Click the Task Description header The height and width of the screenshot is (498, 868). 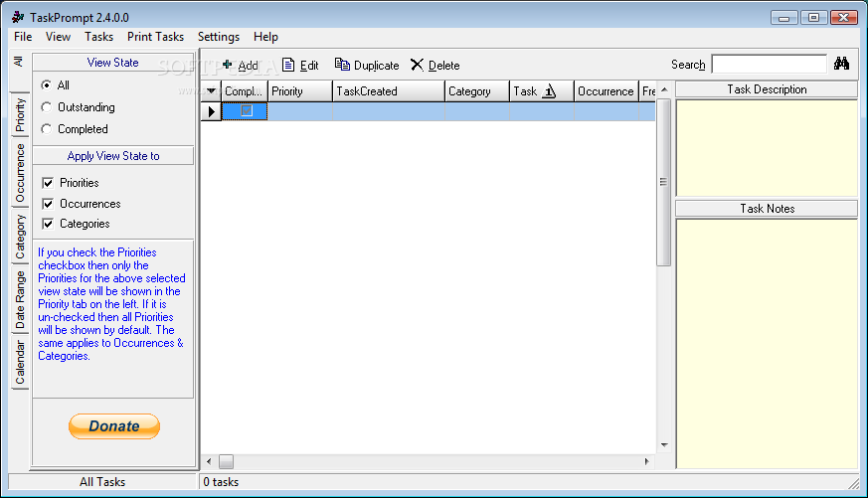coord(767,89)
